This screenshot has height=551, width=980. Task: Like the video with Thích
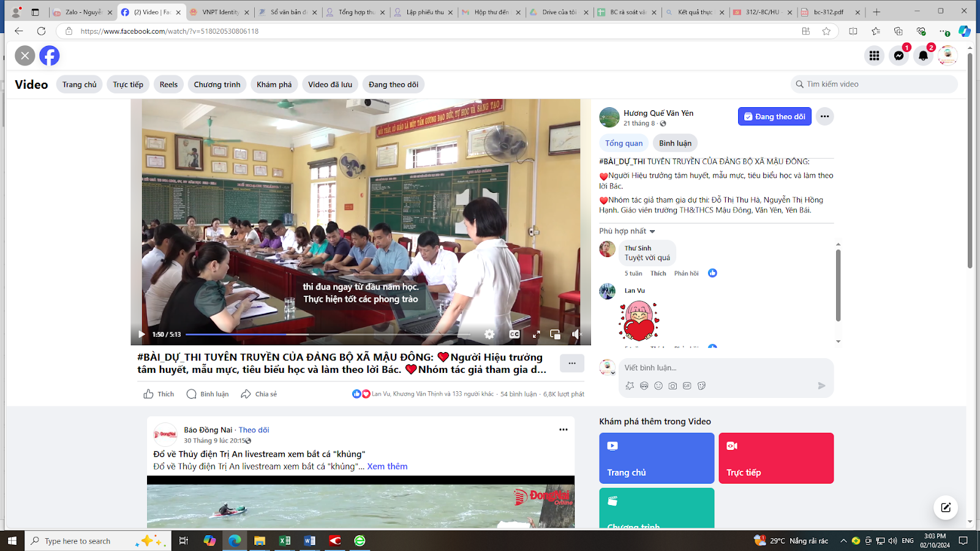pos(159,394)
